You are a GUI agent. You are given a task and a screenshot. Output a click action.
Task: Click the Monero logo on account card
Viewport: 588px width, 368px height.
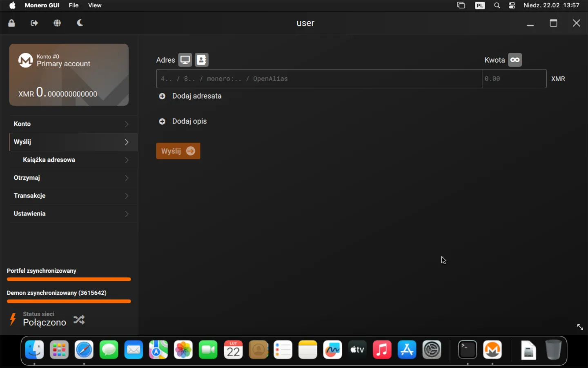point(25,60)
